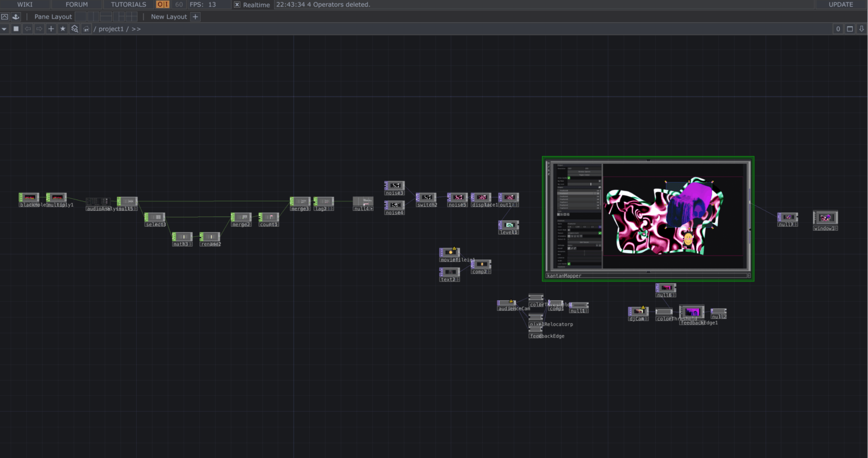Toggle the orange power/pause playback button

click(x=163, y=5)
